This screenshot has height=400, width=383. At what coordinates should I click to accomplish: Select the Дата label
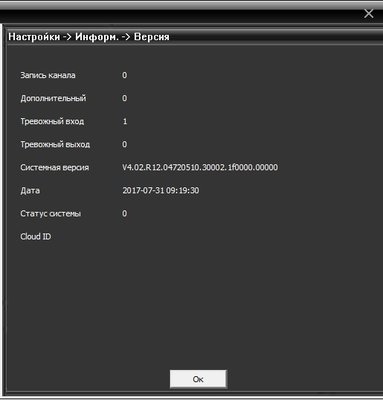pos(30,191)
